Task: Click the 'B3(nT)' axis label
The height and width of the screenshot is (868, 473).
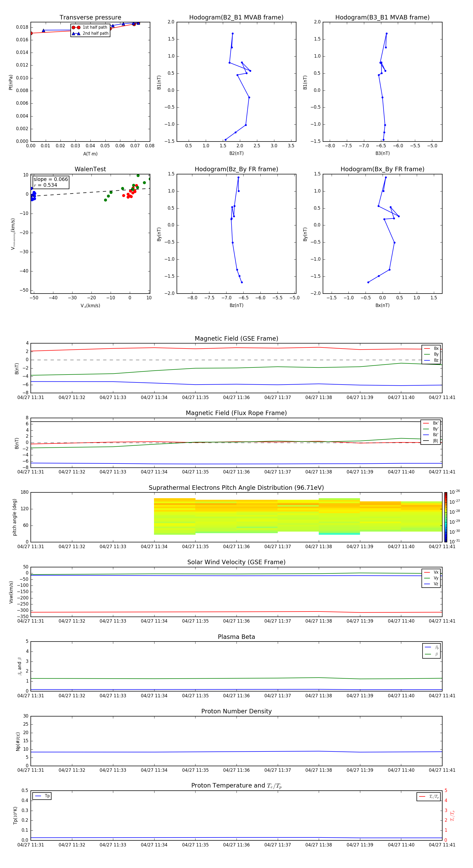Action: (382, 153)
